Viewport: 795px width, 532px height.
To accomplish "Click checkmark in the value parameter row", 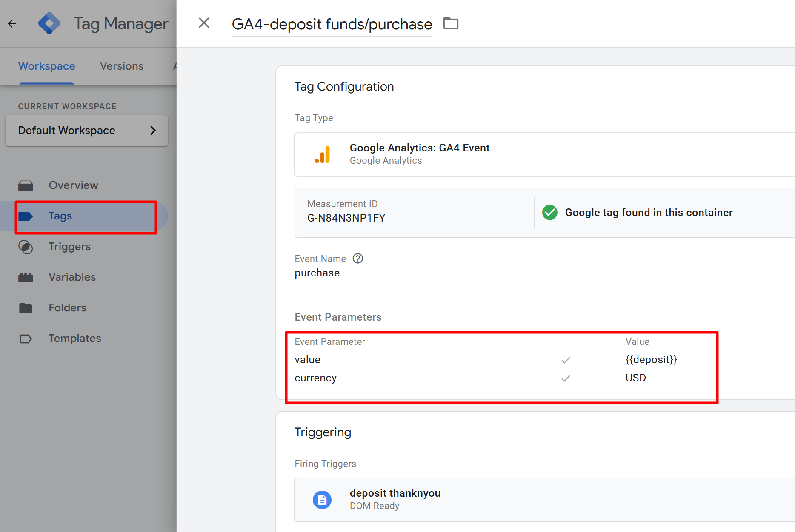I will [566, 360].
